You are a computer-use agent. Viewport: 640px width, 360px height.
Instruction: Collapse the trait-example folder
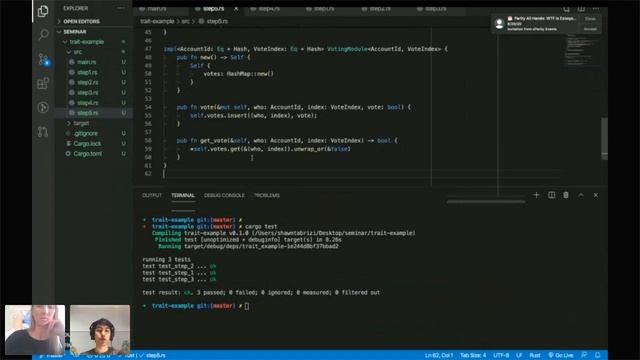click(x=87, y=42)
